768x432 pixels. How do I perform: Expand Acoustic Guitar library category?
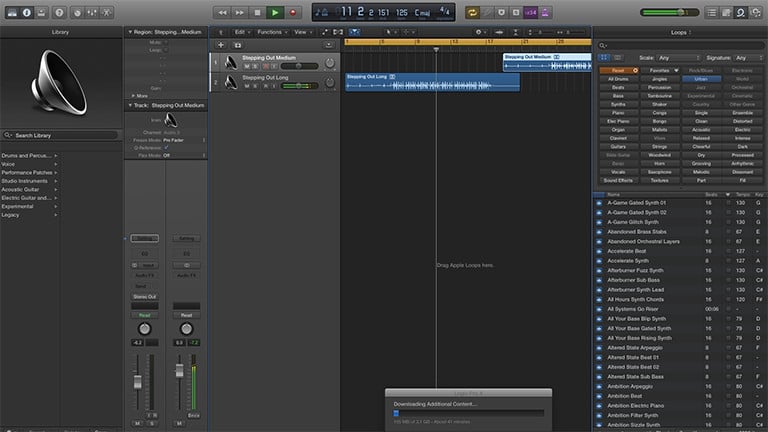(29, 190)
